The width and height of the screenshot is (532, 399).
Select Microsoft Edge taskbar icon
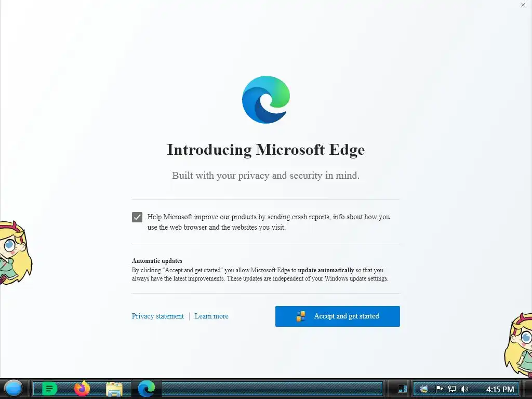[147, 389]
